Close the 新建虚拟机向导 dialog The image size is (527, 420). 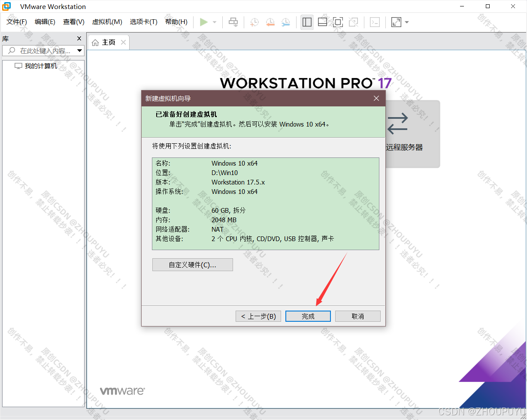(x=376, y=98)
